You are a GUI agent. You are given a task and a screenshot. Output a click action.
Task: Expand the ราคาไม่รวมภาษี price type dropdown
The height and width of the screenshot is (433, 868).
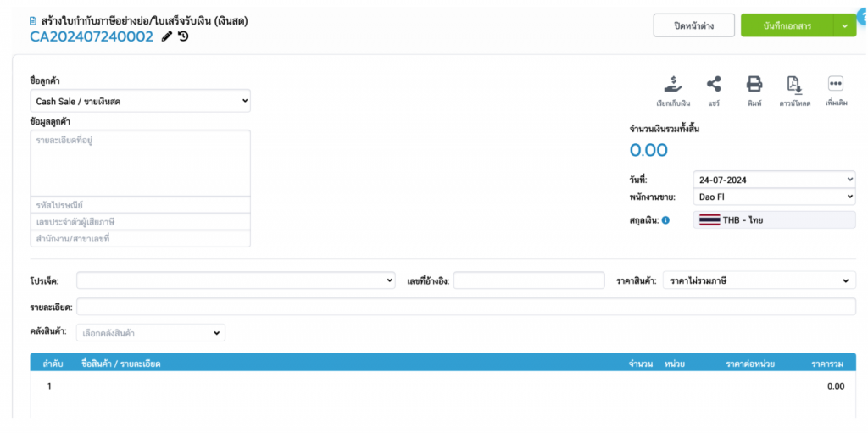[759, 280]
